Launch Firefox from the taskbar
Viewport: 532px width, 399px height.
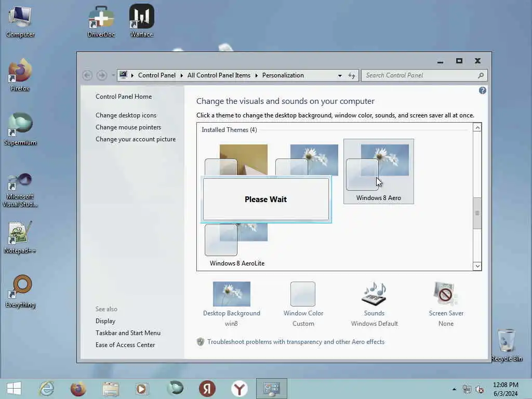[78, 389]
